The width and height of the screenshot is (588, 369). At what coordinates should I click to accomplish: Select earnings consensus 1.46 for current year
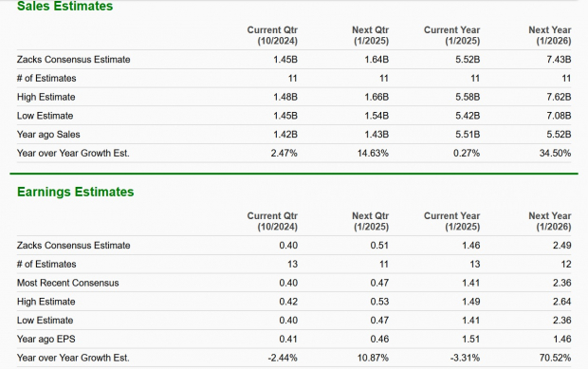point(470,246)
